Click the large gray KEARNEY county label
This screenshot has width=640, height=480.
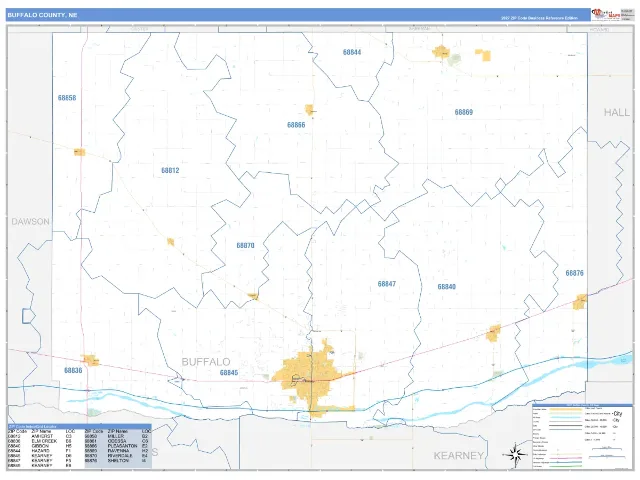[x=458, y=456]
